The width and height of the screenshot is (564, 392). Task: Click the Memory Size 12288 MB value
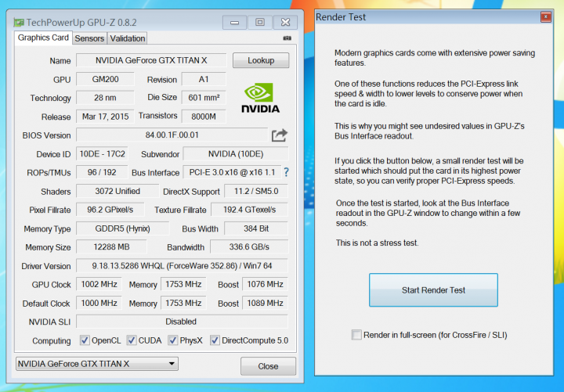tap(111, 247)
